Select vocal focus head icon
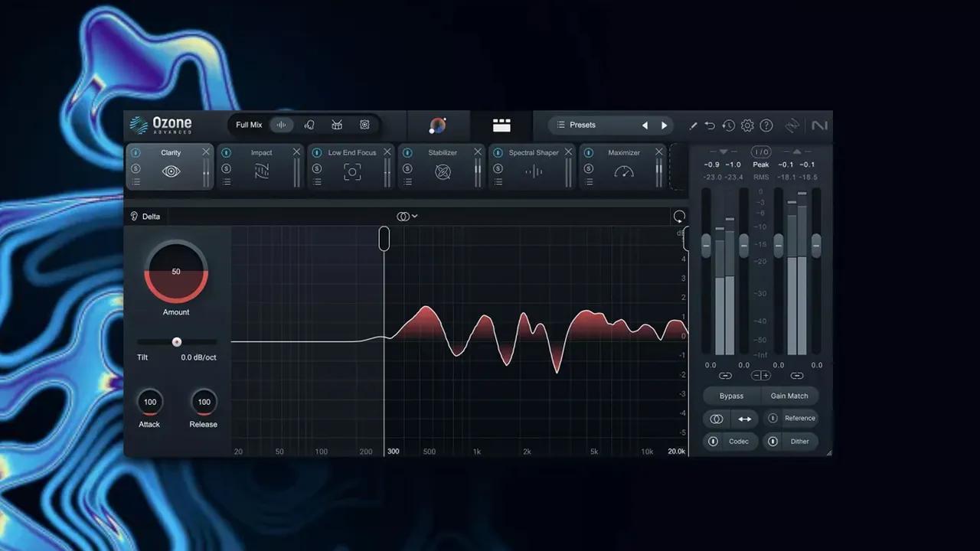Viewport: 980px width, 551px height. (x=309, y=125)
